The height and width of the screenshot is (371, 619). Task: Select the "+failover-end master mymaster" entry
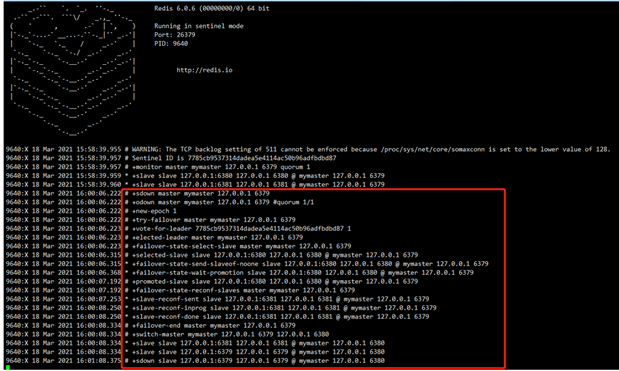pyautogui.click(x=150, y=326)
